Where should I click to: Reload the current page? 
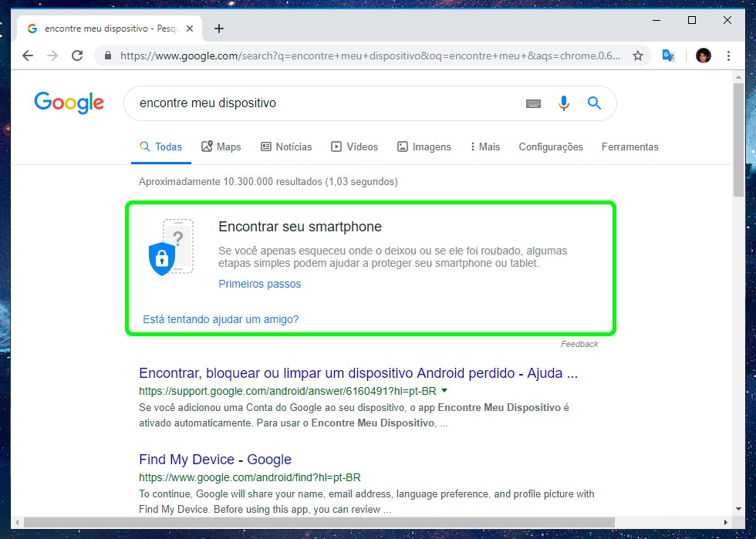pyautogui.click(x=77, y=56)
